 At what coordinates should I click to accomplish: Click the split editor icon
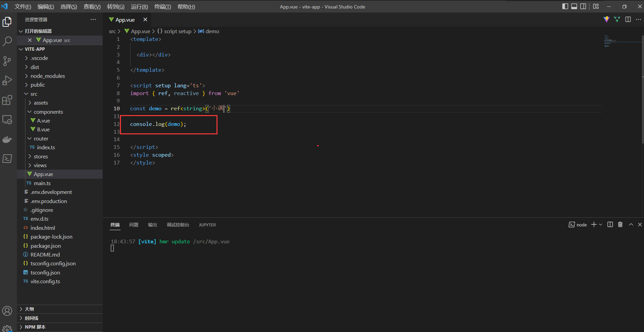(x=628, y=20)
